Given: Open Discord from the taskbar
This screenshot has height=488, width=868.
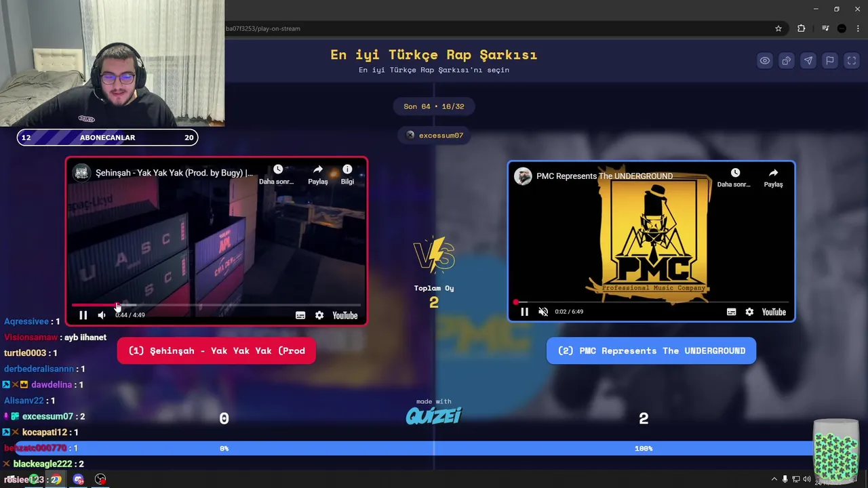Looking at the screenshot, I should pos(79,480).
